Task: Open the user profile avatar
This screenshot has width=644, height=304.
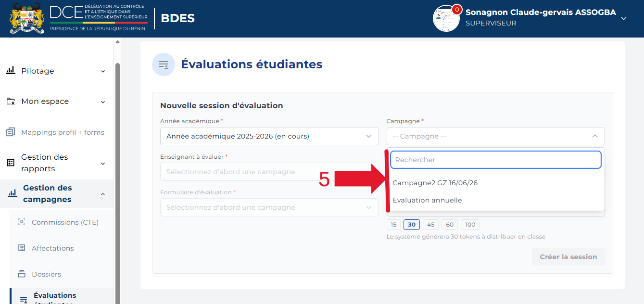Action: pyautogui.click(x=446, y=19)
